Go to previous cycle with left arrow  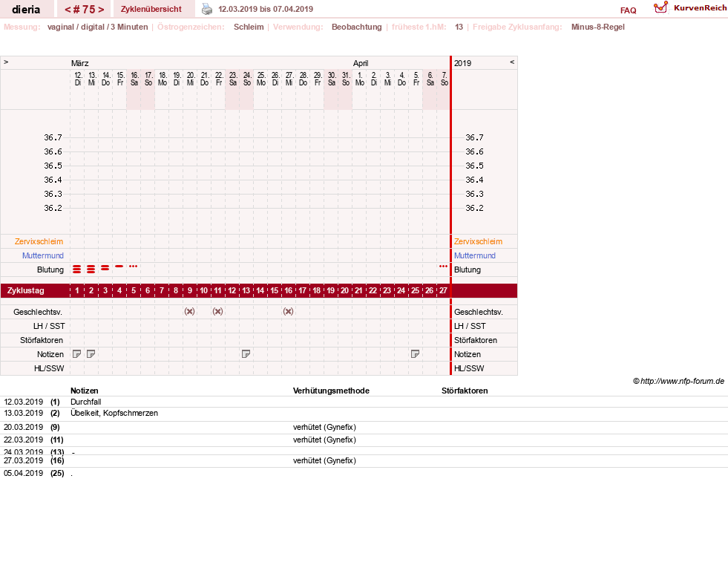(68, 10)
